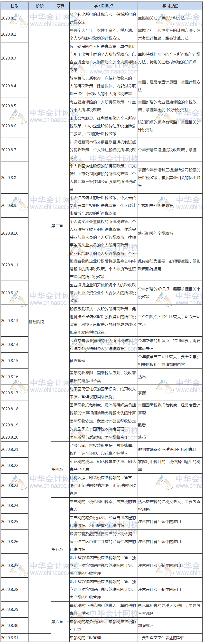Select the date cell 2020.8.2
The height and width of the screenshot is (644, 204).
(14, 34)
